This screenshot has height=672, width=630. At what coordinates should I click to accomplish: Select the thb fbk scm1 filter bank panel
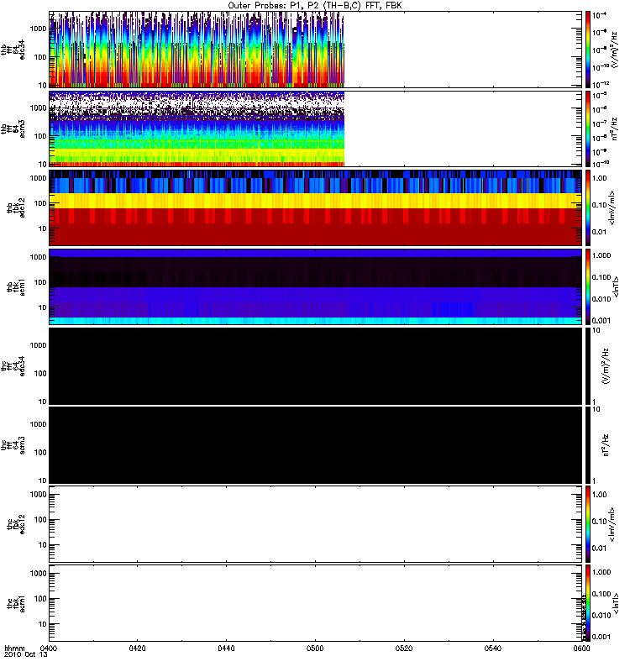pos(316,286)
